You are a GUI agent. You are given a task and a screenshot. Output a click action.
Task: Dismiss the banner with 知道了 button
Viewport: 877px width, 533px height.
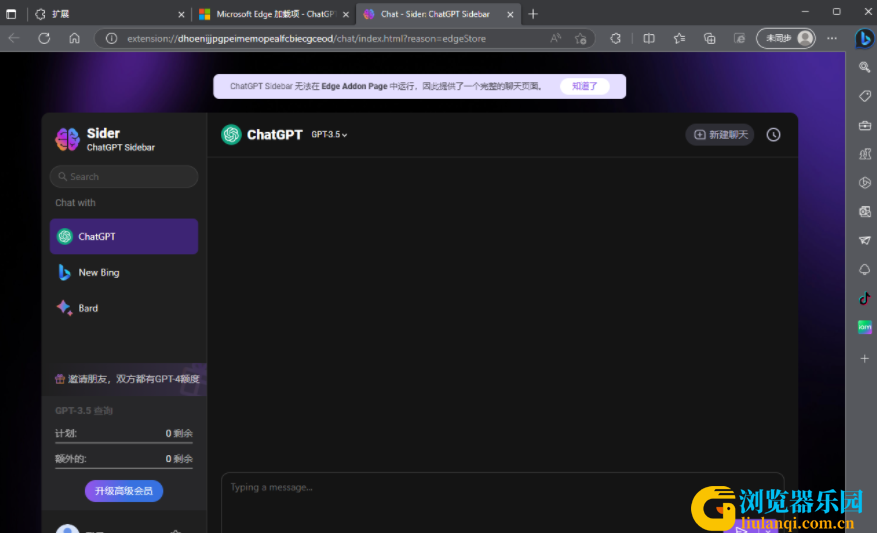584,86
